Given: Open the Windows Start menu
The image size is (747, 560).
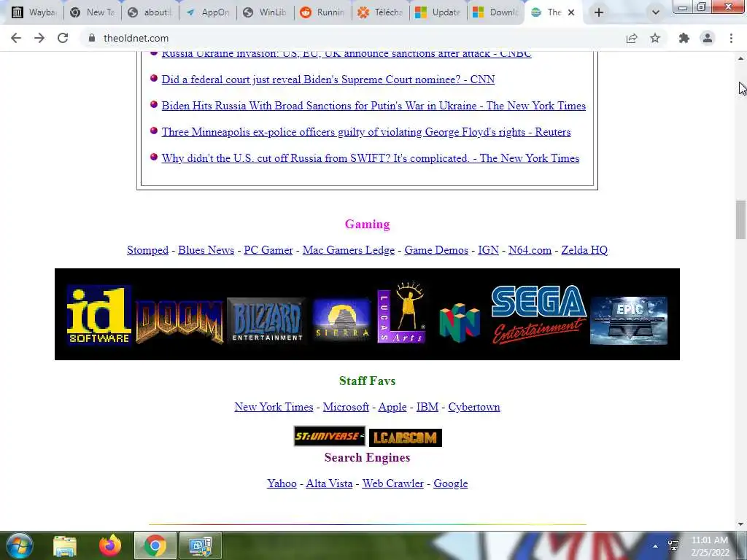Looking at the screenshot, I should click(x=19, y=545).
